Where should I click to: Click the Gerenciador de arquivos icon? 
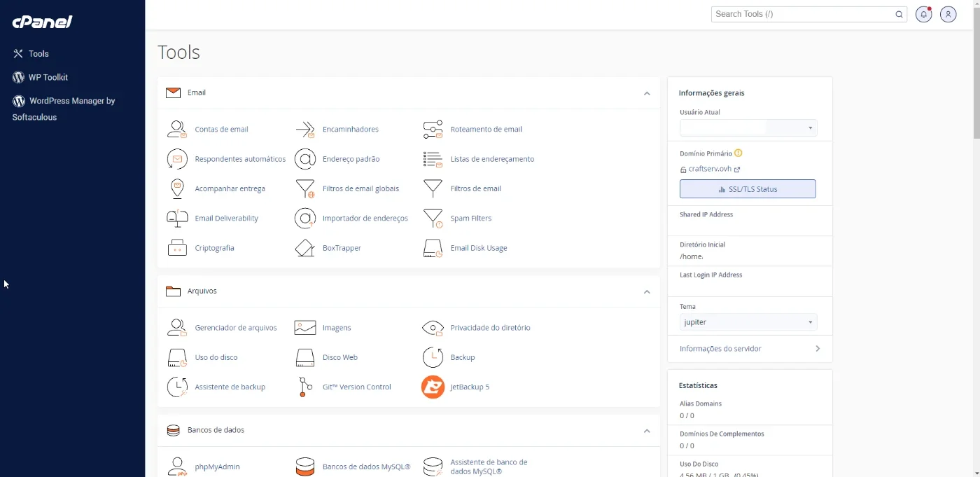(177, 328)
